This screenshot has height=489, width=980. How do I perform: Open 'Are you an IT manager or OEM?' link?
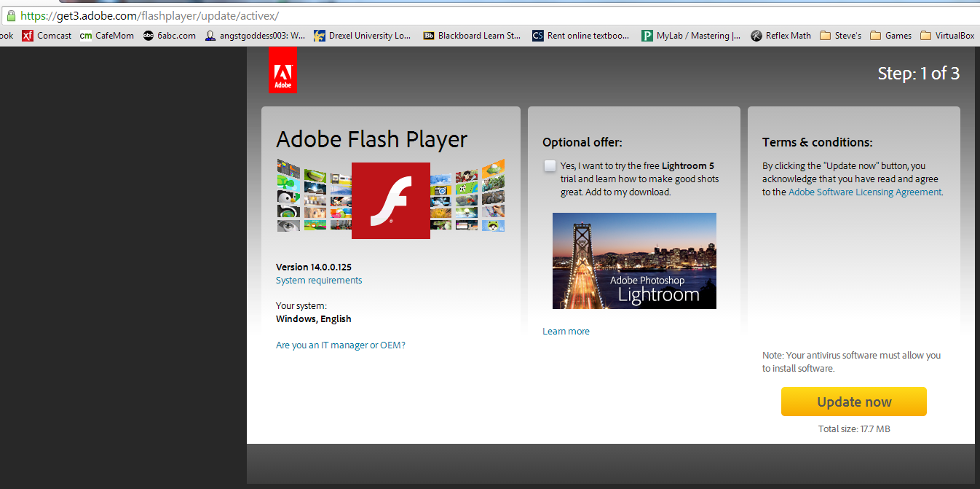pyautogui.click(x=341, y=345)
